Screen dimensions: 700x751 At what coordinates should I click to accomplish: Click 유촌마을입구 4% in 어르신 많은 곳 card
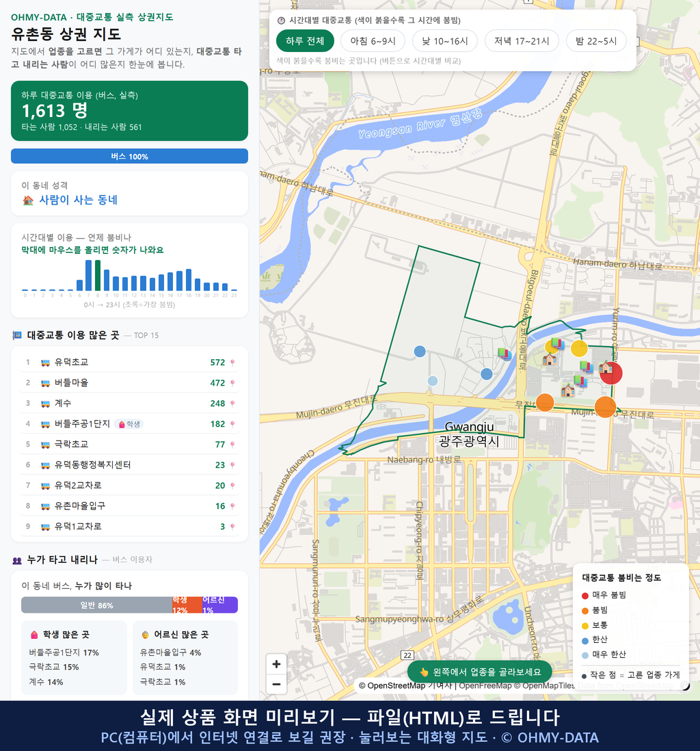(x=170, y=653)
